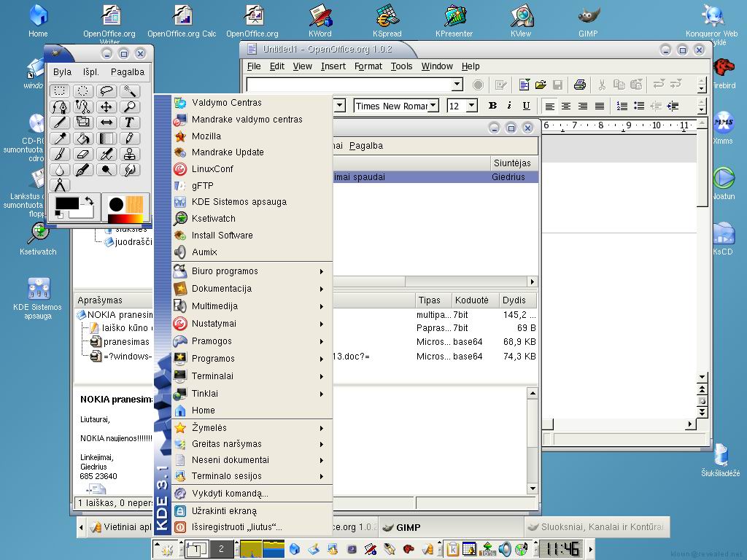This screenshot has height=560, width=747.
Task: Click the black foreground color swatch
Action: [x=67, y=203]
